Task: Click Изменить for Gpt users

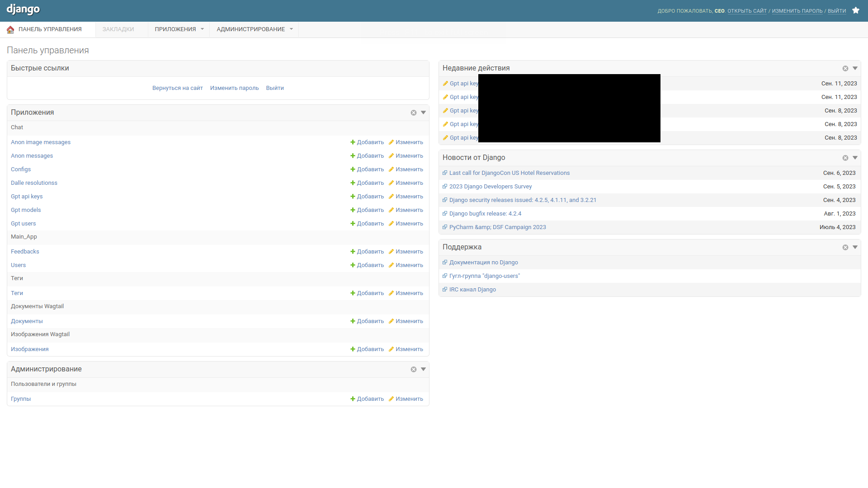Action: [406, 224]
